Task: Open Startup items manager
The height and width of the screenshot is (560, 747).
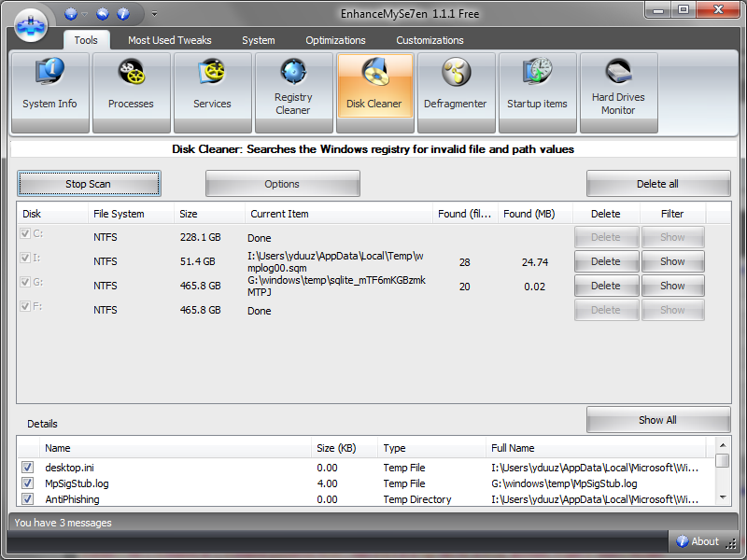Action: click(x=537, y=92)
